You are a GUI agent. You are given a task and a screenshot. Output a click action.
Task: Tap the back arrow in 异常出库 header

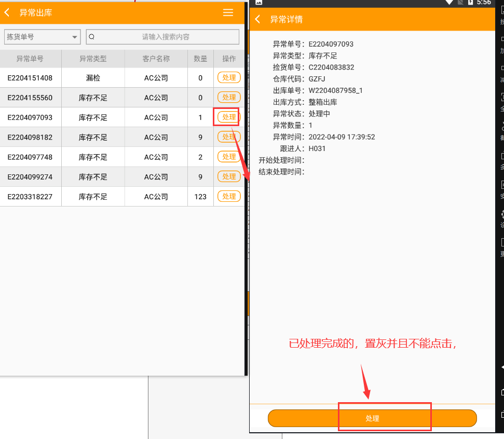[x=7, y=12]
